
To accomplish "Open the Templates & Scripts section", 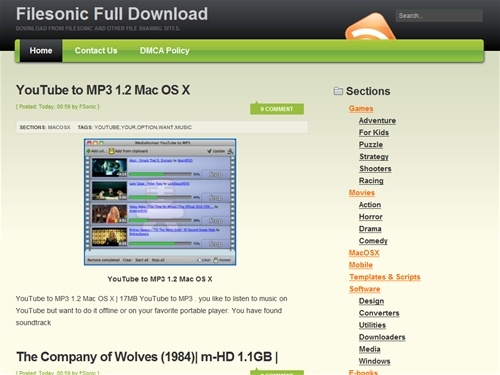I will point(385,277).
